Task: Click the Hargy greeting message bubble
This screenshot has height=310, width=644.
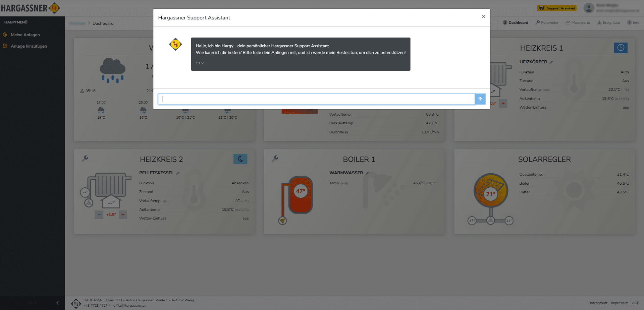Action: tap(301, 54)
